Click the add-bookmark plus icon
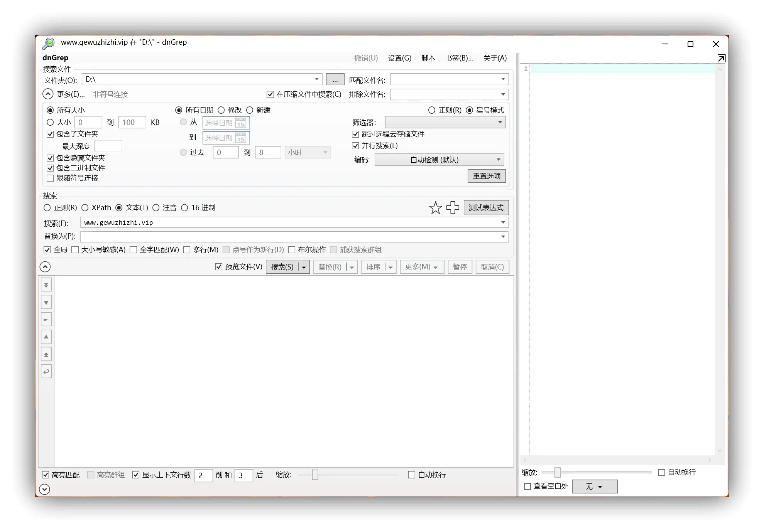 (x=453, y=207)
